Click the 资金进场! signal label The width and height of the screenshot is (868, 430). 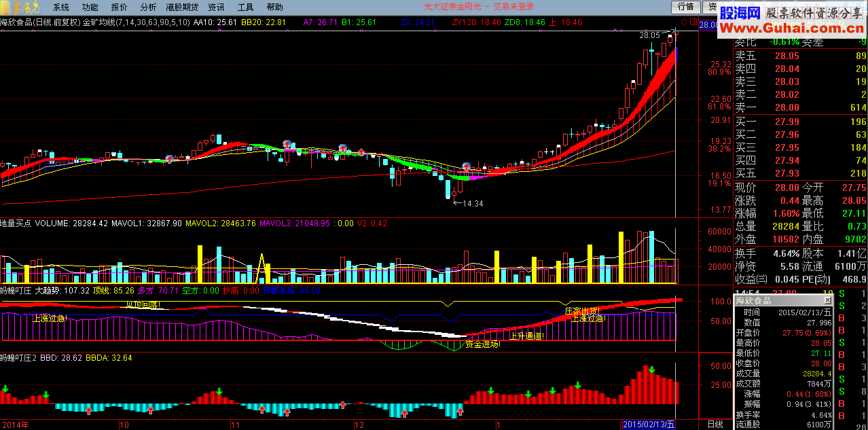pyautogui.click(x=483, y=344)
